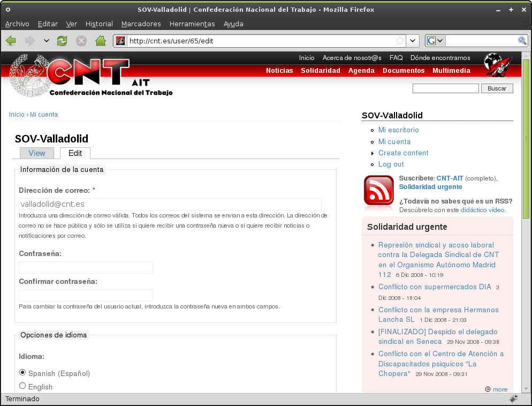Click the Contraseña password field
532x406 pixels.
point(86,267)
